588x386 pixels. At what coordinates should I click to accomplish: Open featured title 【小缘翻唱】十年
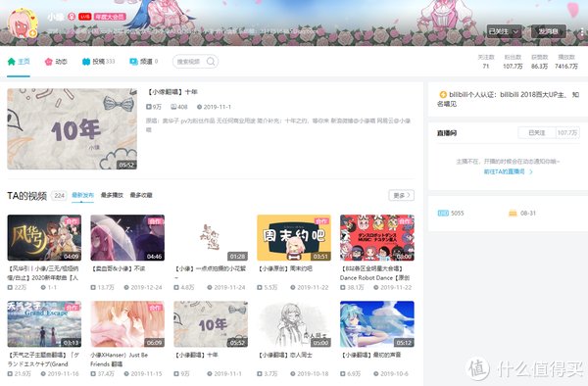click(171, 92)
